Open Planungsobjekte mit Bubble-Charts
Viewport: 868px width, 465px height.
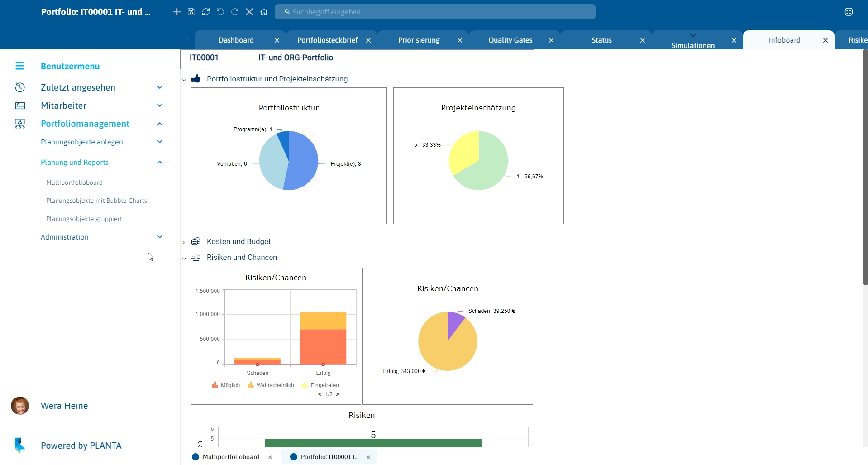tap(96, 201)
